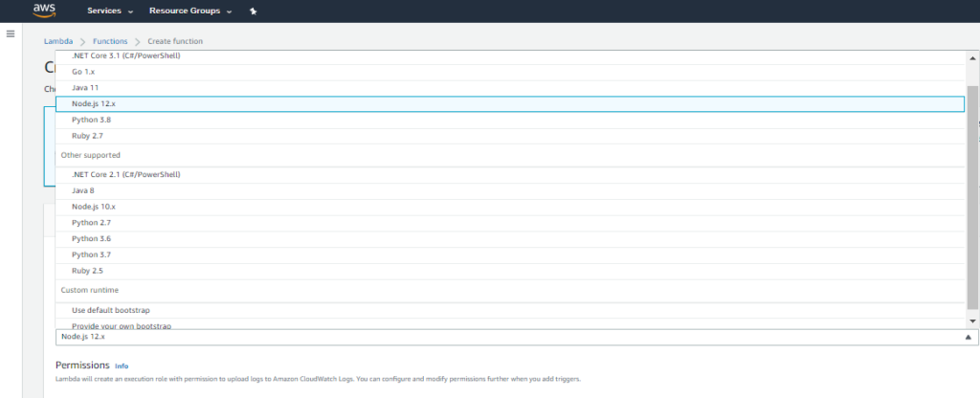980x398 pixels.
Task: Click the pin shortcut icon in navbar
Action: [253, 11]
